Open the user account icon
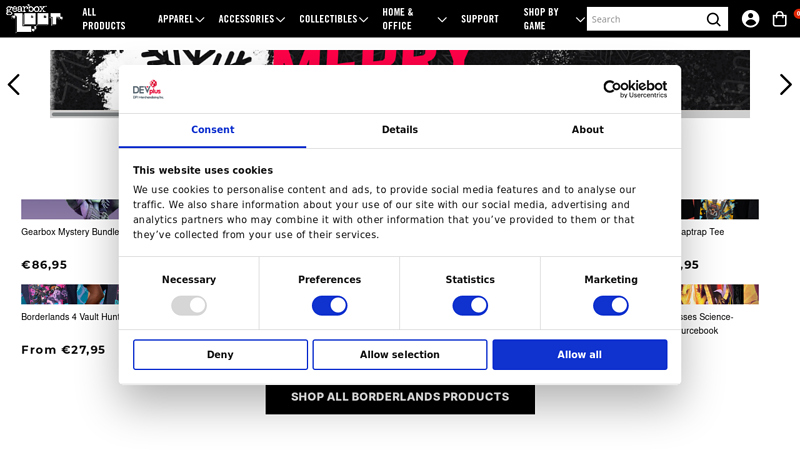The width and height of the screenshot is (800, 450). tap(750, 19)
